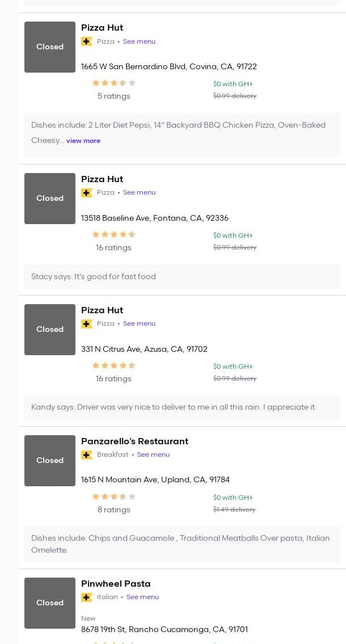The width and height of the screenshot is (346, 644).
Task: Open See menu for Pinwheel Pasta
Action: 142,597
